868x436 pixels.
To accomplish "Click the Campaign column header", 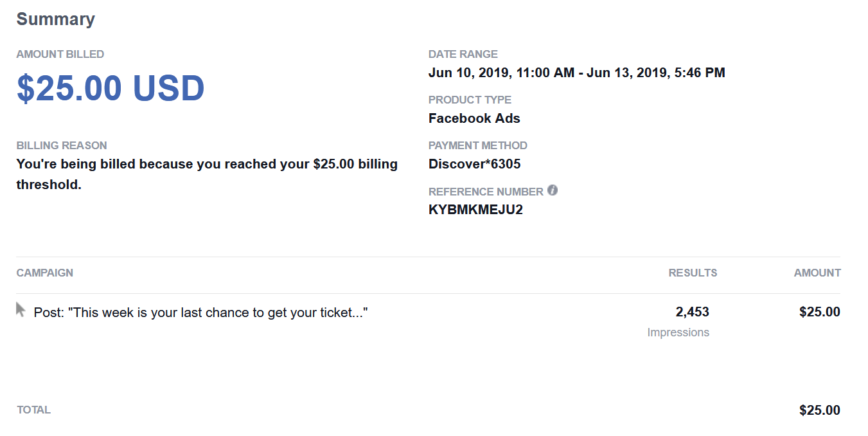I will (x=45, y=273).
